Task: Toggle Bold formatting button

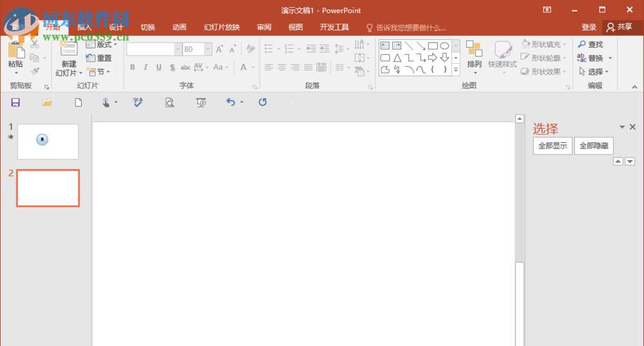Action: tap(132, 68)
